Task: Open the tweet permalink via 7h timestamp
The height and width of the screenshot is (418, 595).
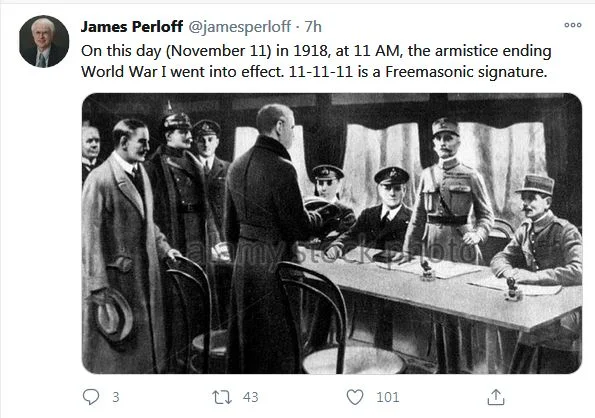Action: click(313, 27)
